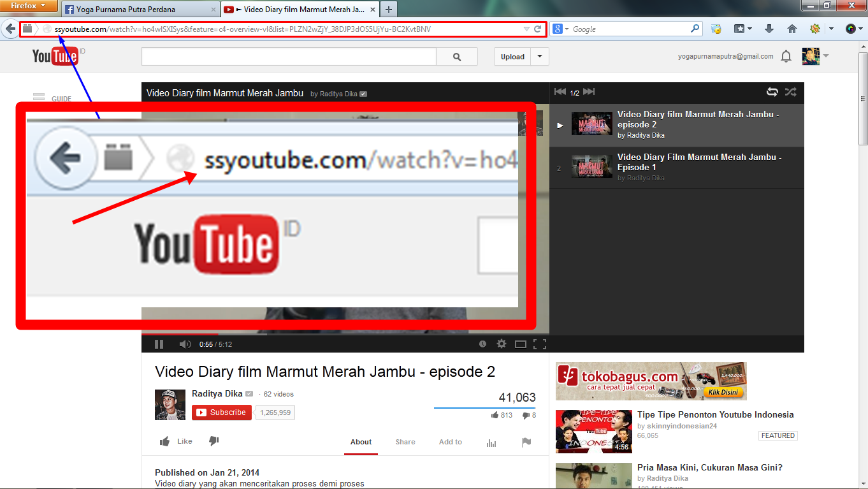Open YouTube notifications bell
Screen dimensions: 868x489
(x=786, y=57)
